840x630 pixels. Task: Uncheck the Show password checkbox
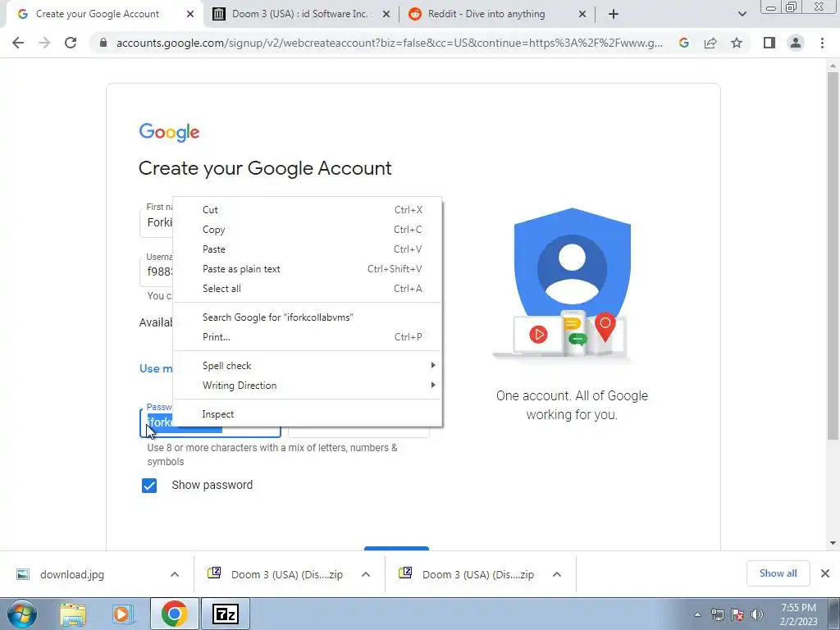[149, 486]
